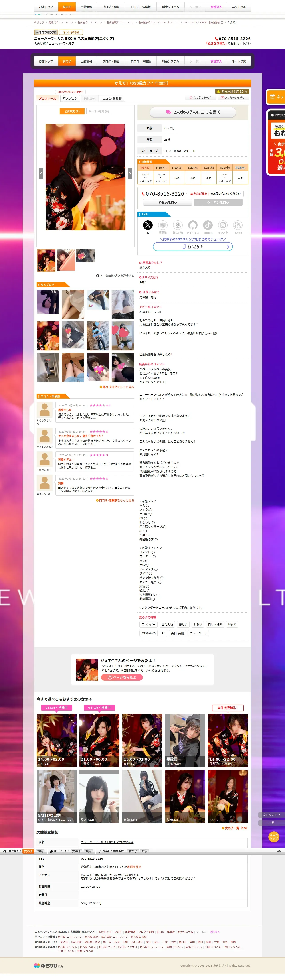Click 地図を見る link
This screenshot has height=980, width=285.
[x=134, y=867]
